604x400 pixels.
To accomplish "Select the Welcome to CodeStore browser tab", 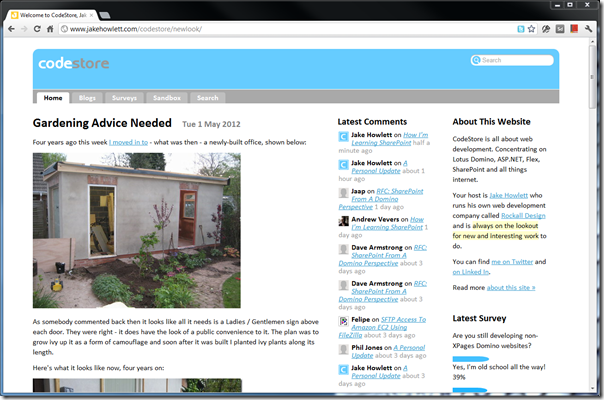I will pos(52,15).
